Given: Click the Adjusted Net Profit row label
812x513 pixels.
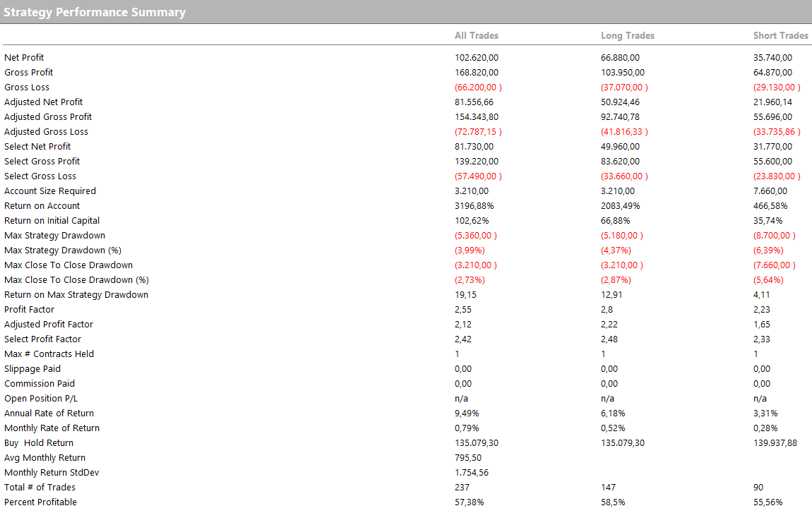Looking at the screenshot, I should tap(43, 102).
